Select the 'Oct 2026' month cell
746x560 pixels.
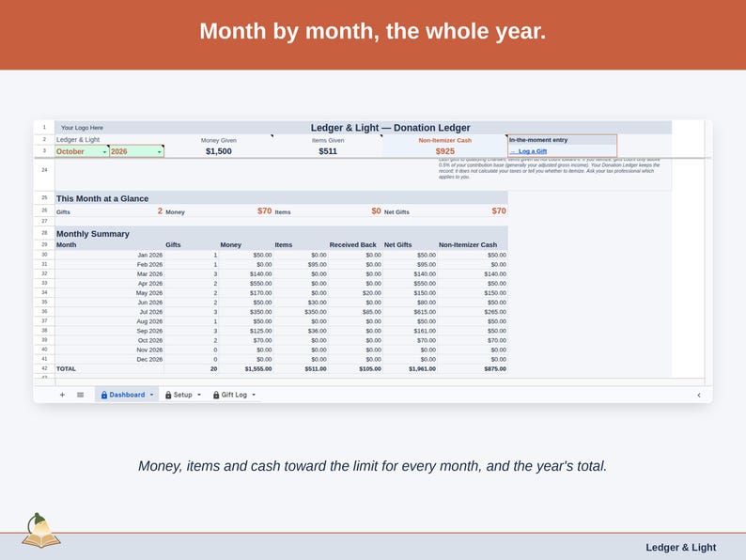109,341
